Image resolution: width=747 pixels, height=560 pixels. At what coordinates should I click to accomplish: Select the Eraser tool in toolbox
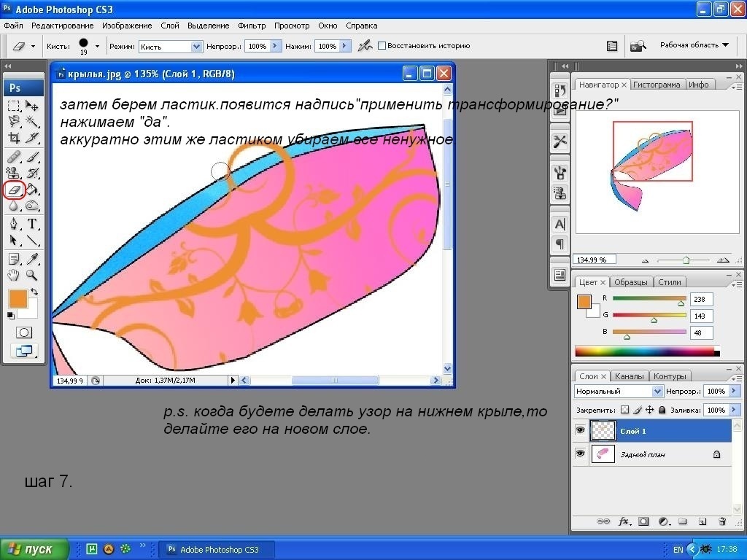(x=15, y=190)
